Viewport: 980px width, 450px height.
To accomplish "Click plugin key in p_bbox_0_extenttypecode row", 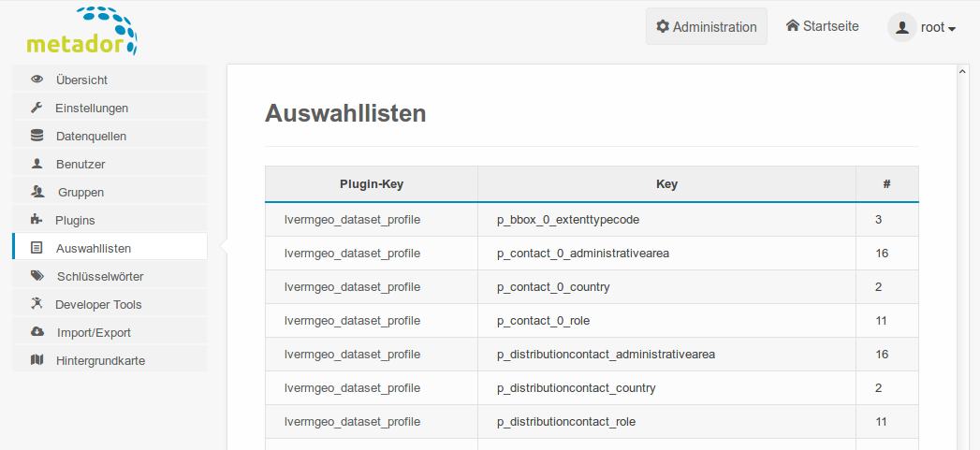I will 352,219.
